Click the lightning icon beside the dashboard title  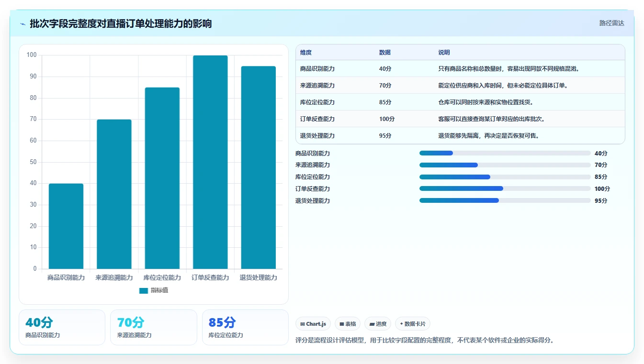click(23, 23)
